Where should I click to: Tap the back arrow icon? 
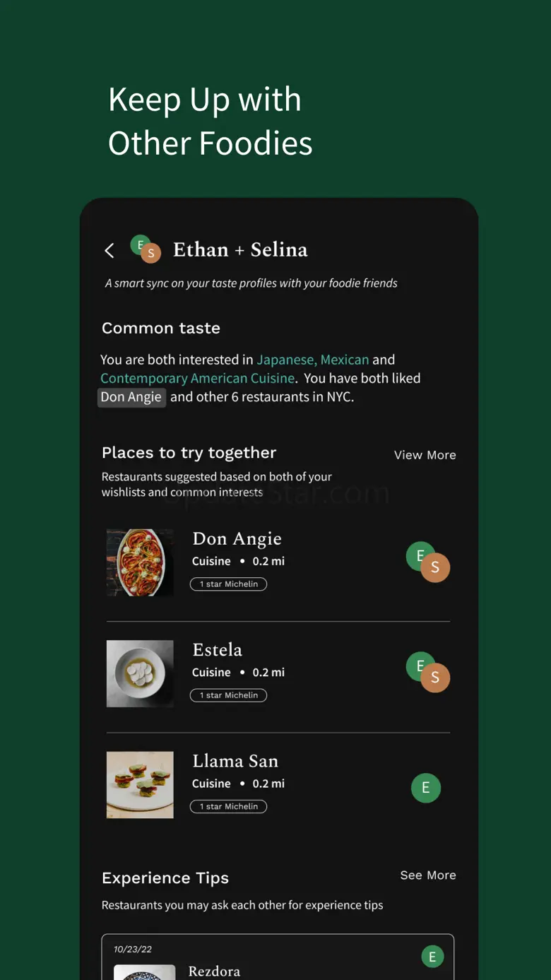[109, 250]
